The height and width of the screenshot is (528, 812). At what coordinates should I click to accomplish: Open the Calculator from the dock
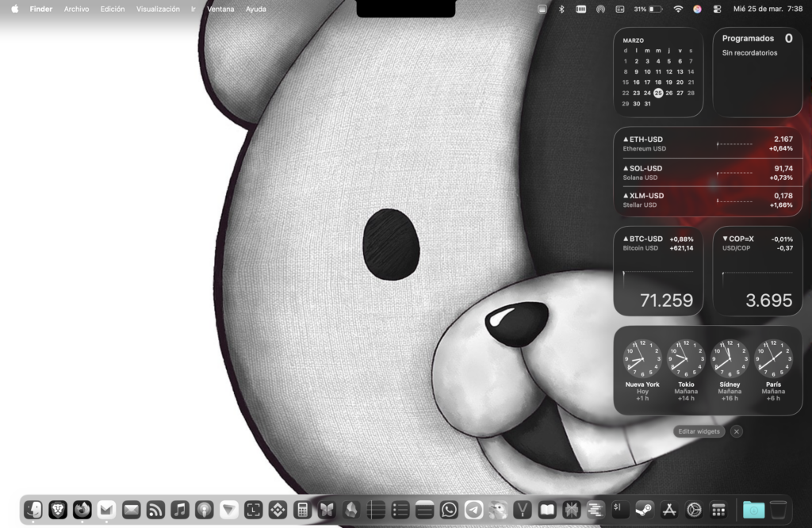[302, 510]
